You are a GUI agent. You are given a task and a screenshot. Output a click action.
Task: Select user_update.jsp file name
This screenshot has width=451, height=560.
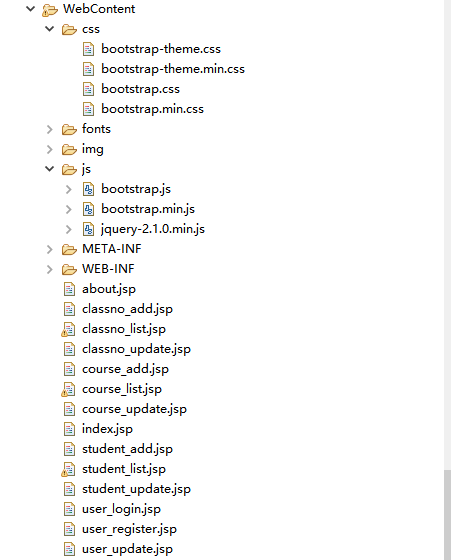pos(127,549)
